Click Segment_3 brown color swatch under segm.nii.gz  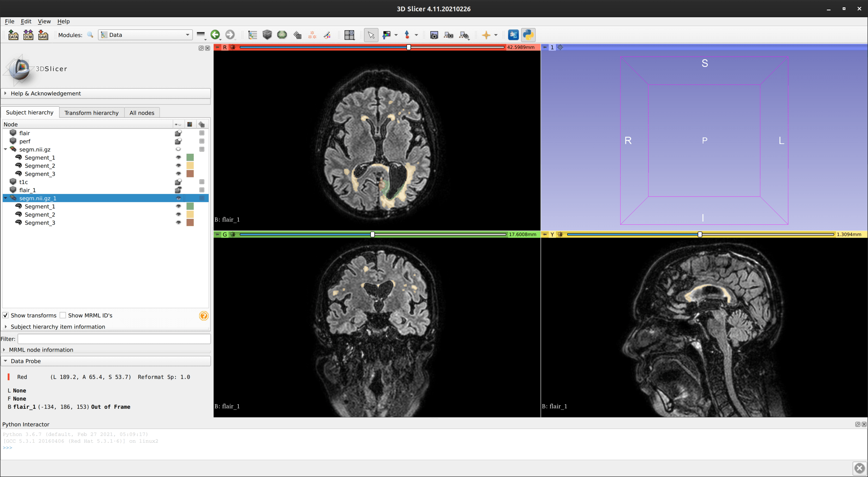[x=190, y=174]
